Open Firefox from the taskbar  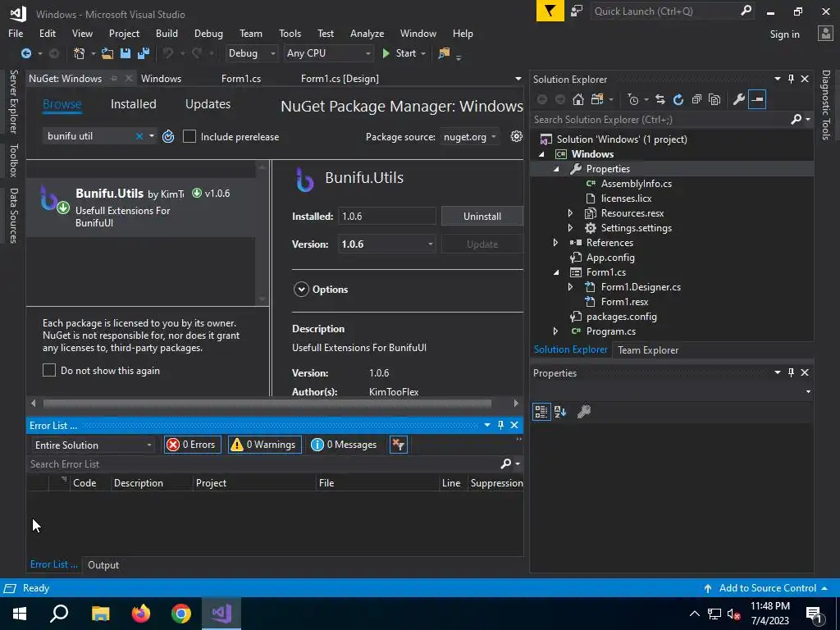tap(141, 614)
